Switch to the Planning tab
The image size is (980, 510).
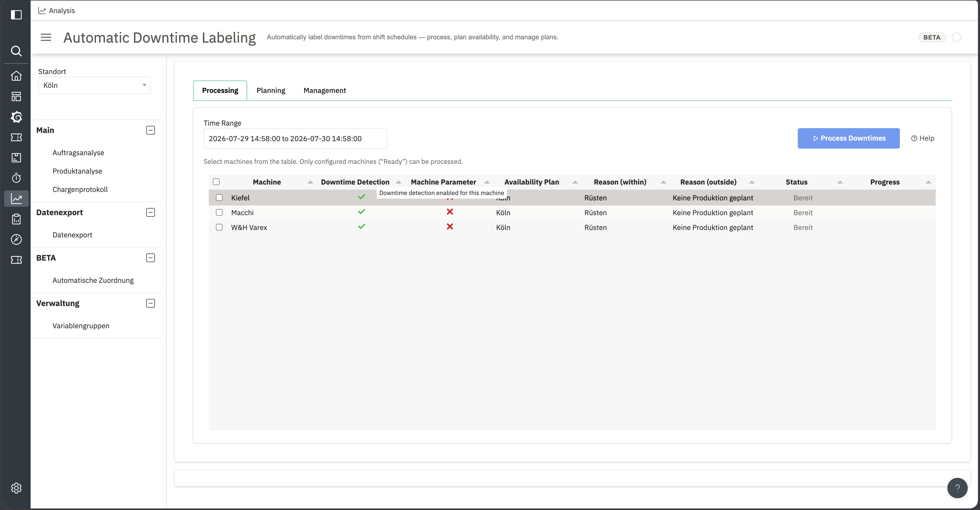pyautogui.click(x=271, y=91)
